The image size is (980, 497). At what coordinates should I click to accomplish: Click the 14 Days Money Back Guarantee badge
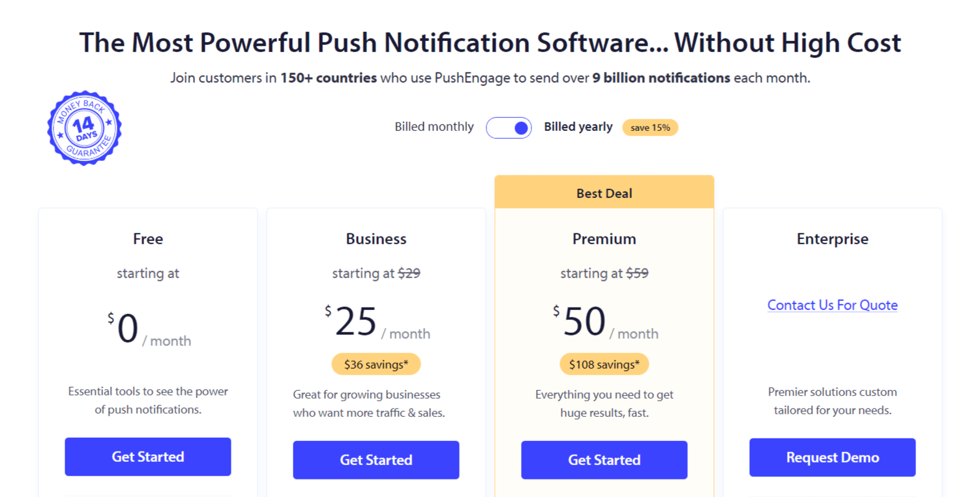[83, 127]
